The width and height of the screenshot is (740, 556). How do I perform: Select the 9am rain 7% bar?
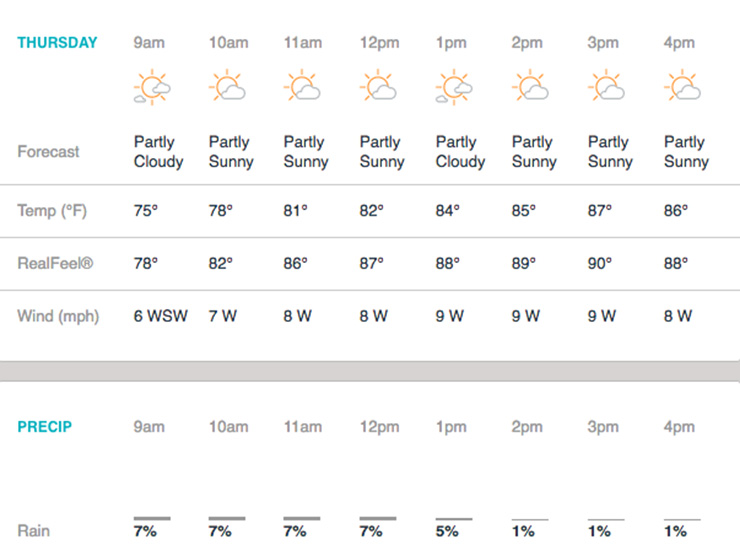(152, 518)
